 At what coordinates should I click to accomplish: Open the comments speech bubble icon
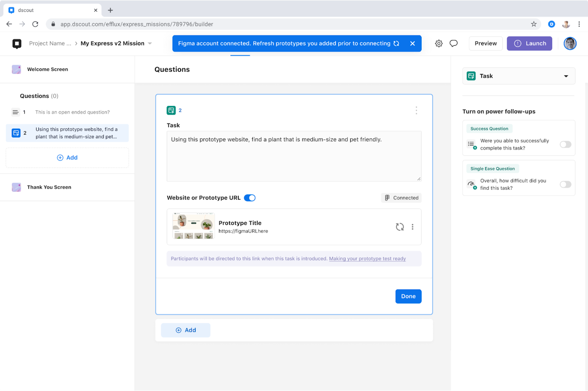pos(454,43)
